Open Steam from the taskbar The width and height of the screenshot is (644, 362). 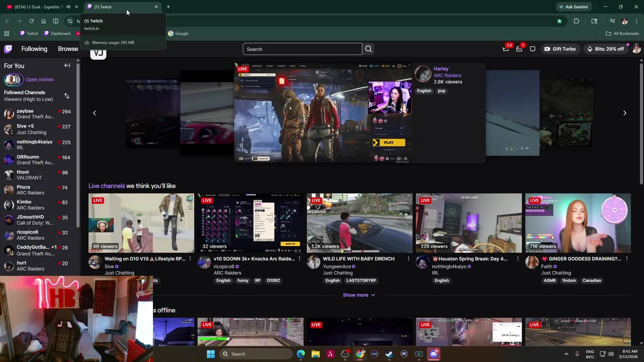pyautogui.click(x=389, y=354)
